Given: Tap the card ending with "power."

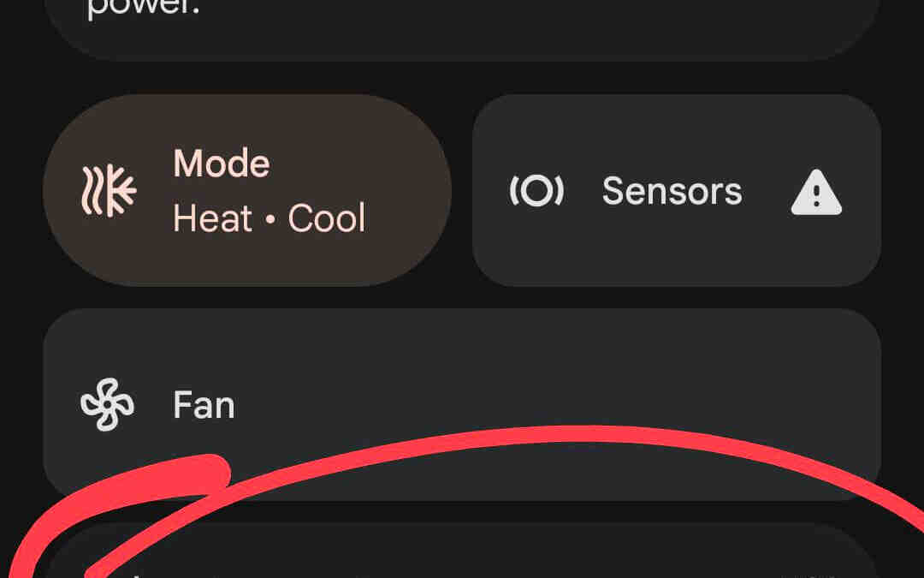Looking at the screenshot, I should pos(462,26).
